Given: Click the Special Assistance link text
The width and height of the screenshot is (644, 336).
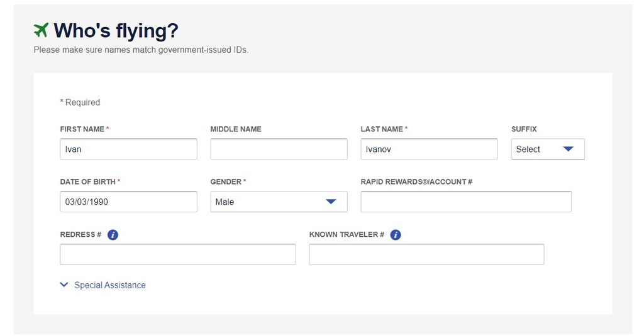Looking at the screenshot, I should click(110, 285).
